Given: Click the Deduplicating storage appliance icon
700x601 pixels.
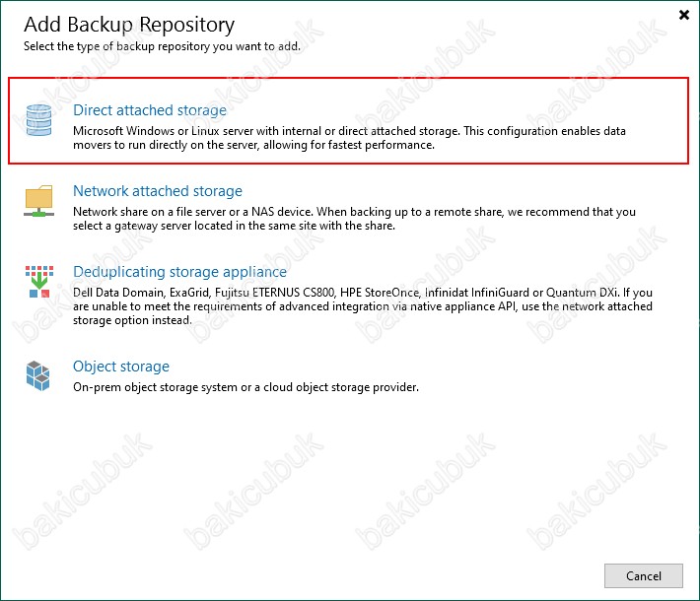Looking at the screenshot, I should pos(38,282).
